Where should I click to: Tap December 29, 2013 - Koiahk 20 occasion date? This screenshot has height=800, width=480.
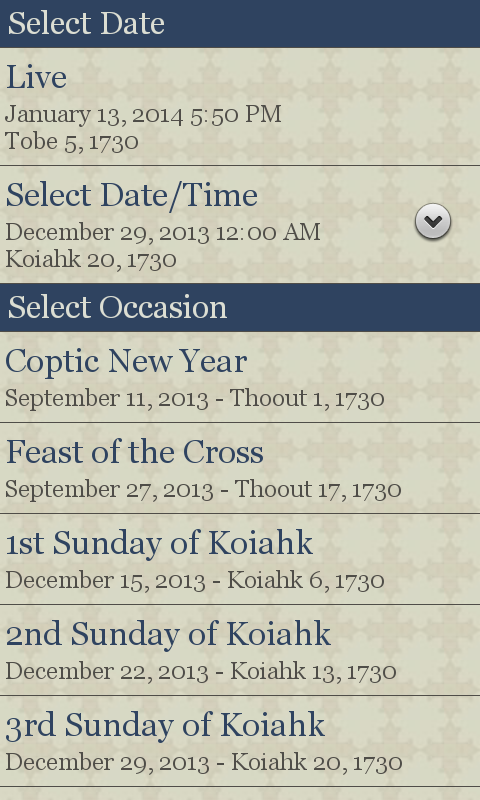tap(204, 762)
